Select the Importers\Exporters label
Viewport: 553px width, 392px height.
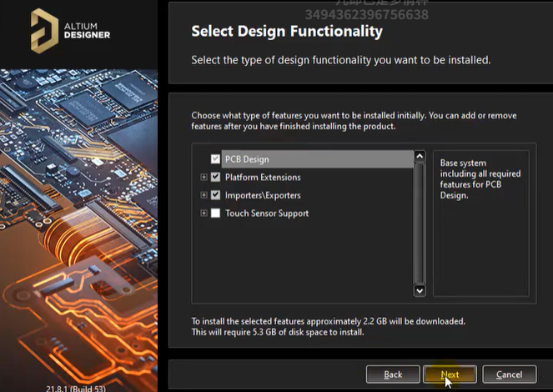pos(263,195)
